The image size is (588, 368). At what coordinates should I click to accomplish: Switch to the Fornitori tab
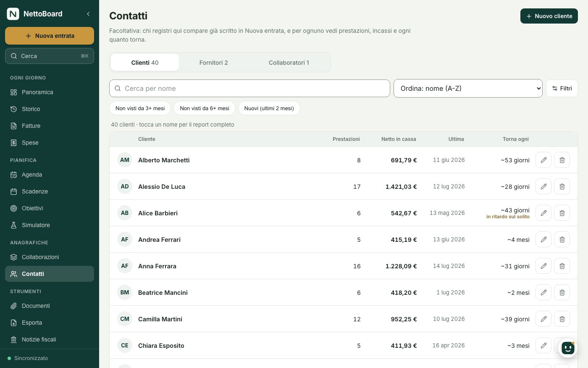(213, 62)
